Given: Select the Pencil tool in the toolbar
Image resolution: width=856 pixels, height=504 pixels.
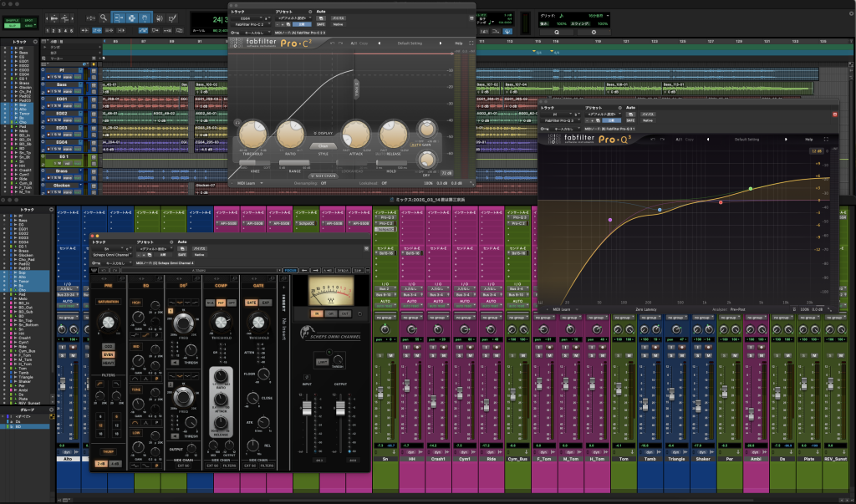Looking at the screenshot, I should [x=172, y=18].
